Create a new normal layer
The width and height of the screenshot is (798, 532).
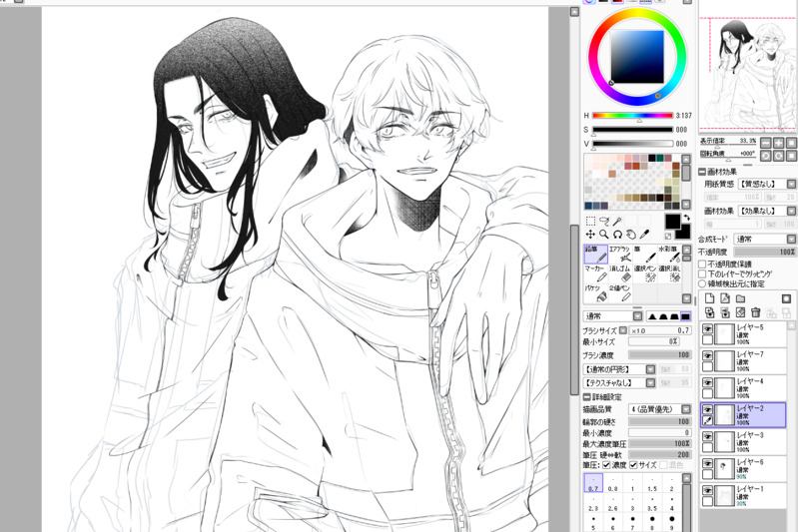pos(710,298)
